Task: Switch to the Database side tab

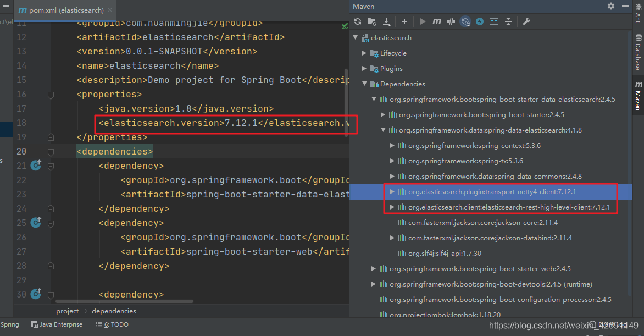Action: click(x=638, y=52)
